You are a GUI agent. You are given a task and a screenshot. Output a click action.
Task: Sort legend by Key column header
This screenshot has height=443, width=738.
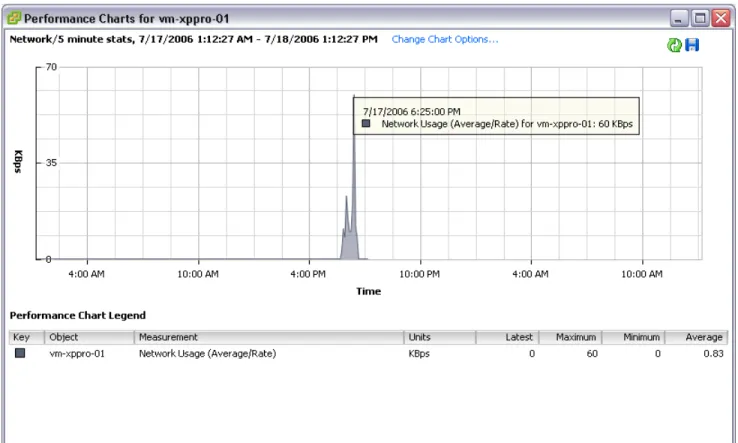[x=26, y=337]
